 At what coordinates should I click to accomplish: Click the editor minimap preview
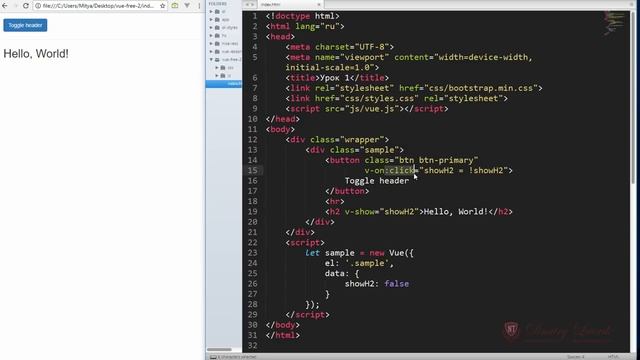pos(614,22)
